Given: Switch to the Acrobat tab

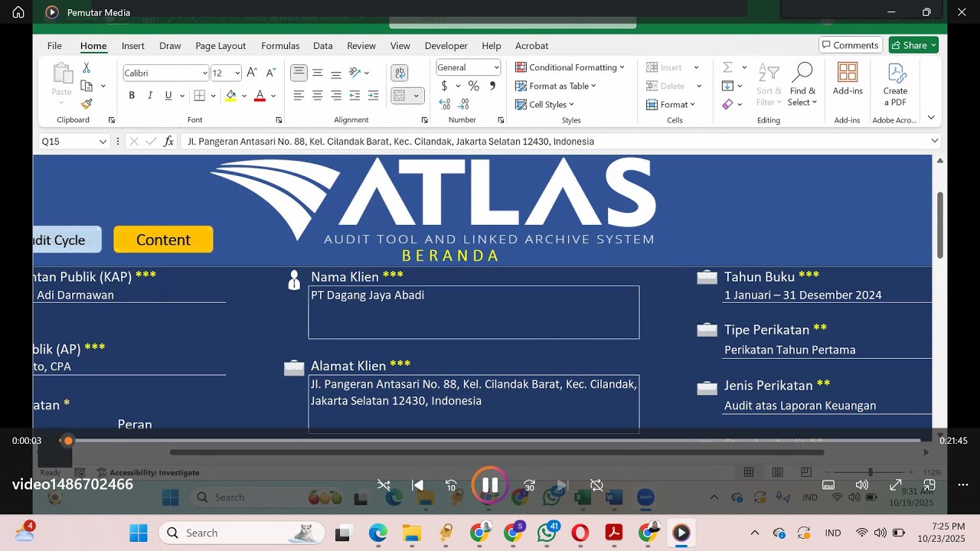Looking at the screenshot, I should pyautogui.click(x=531, y=46).
